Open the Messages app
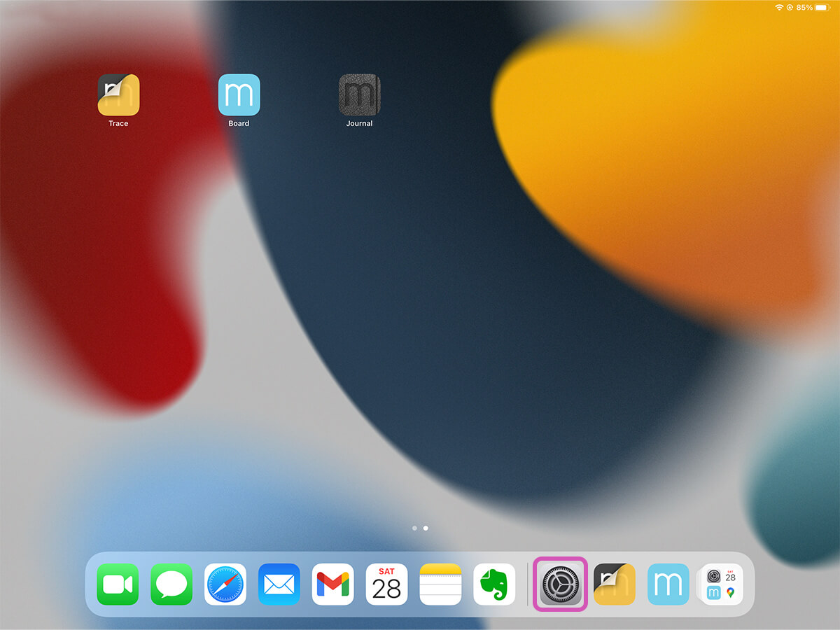The width and height of the screenshot is (840, 630). coord(171,583)
